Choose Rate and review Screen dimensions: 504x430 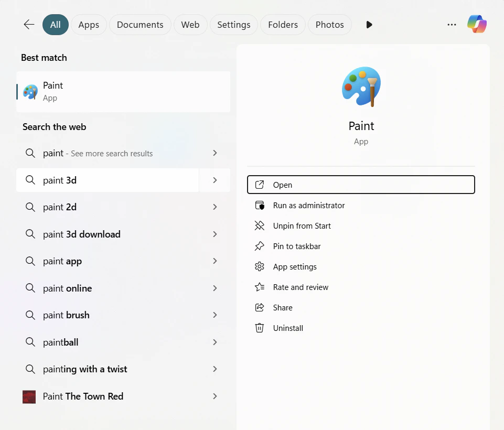pos(361,287)
